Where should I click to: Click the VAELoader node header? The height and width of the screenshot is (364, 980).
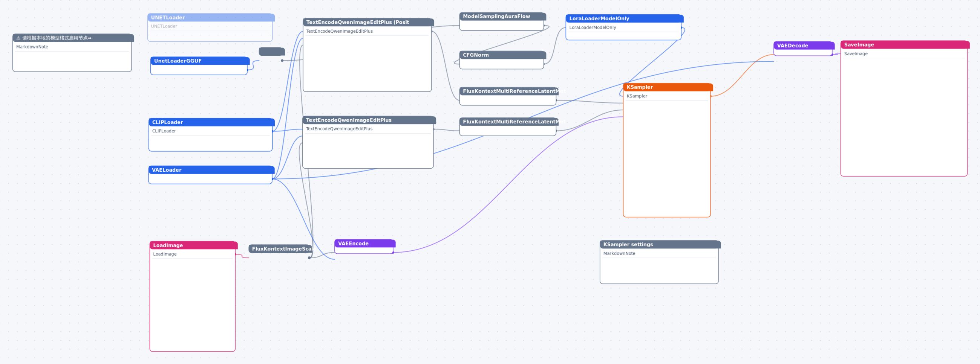tap(211, 170)
